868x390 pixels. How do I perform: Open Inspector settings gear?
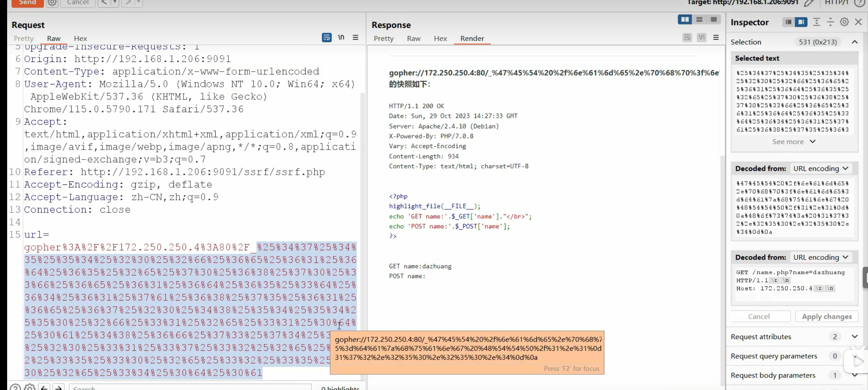[844, 22]
